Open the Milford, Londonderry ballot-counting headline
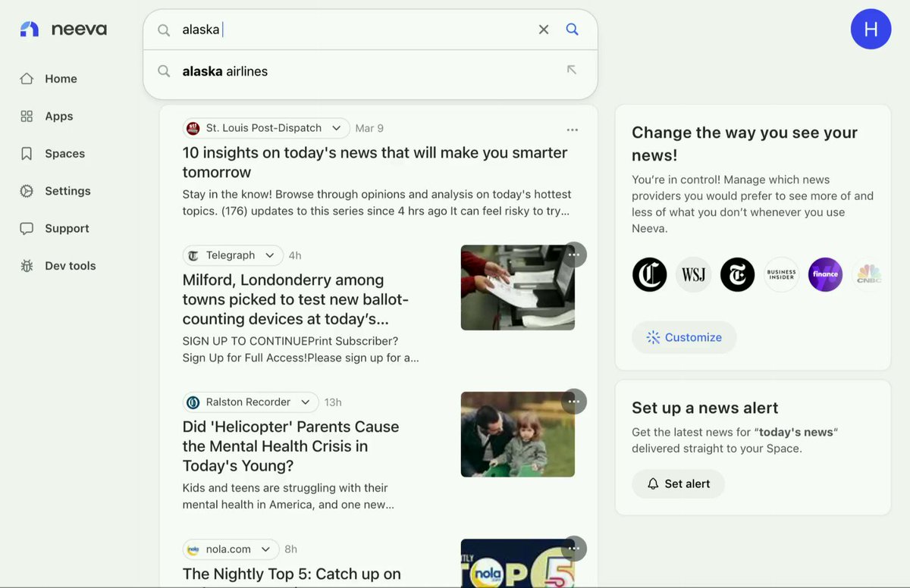The height and width of the screenshot is (588, 910). coord(296,299)
